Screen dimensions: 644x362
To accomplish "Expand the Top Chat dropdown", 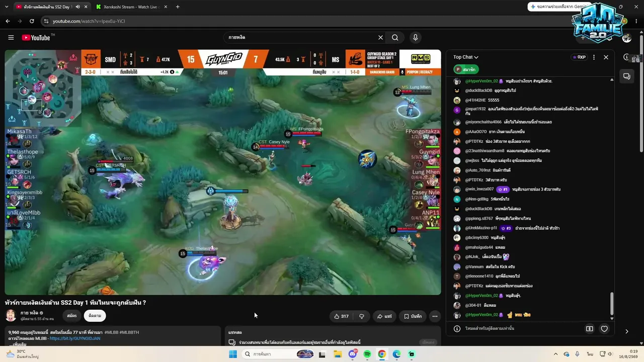I will pyautogui.click(x=466, y=57).
